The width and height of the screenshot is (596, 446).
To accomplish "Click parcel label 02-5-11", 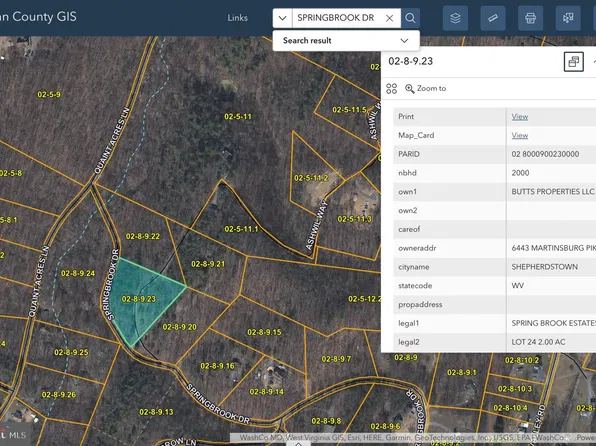I will tap(238, 117).
